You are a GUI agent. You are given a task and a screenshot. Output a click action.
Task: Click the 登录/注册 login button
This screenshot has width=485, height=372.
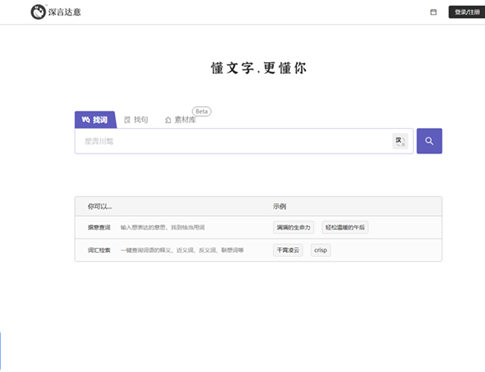[x=467, y=12]
